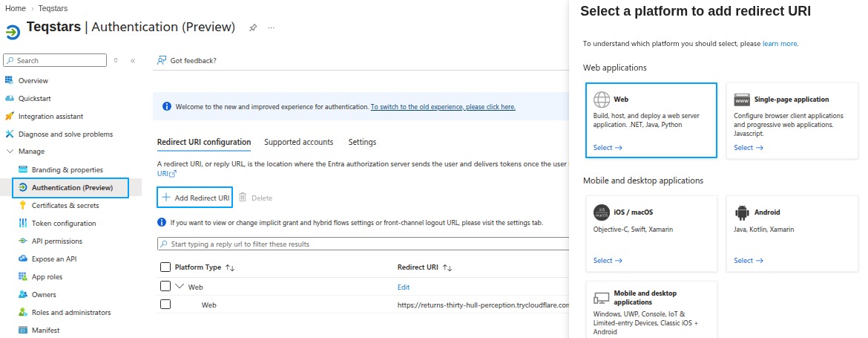This screenshot has width=868, height=338.
Task: Click the Expose an API cloud icon
Action: (23, 259)
